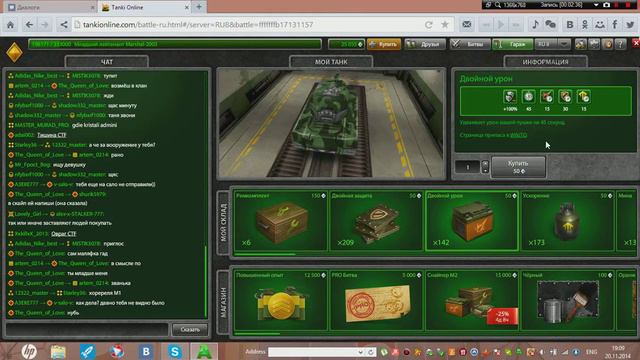Click the clock duration icon in info panel
Image resolution: width=640 pixels, height=360 pixels.
point(529,97)
